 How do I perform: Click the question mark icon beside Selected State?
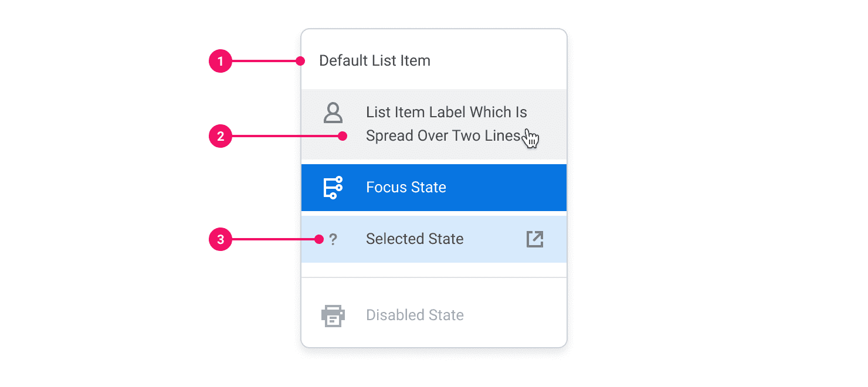(333, 239)
